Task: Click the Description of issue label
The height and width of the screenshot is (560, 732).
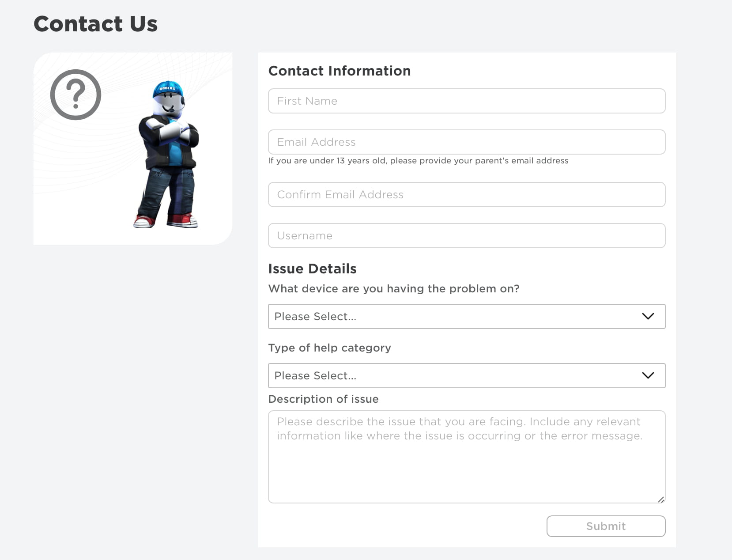Action: pos(324,399)
